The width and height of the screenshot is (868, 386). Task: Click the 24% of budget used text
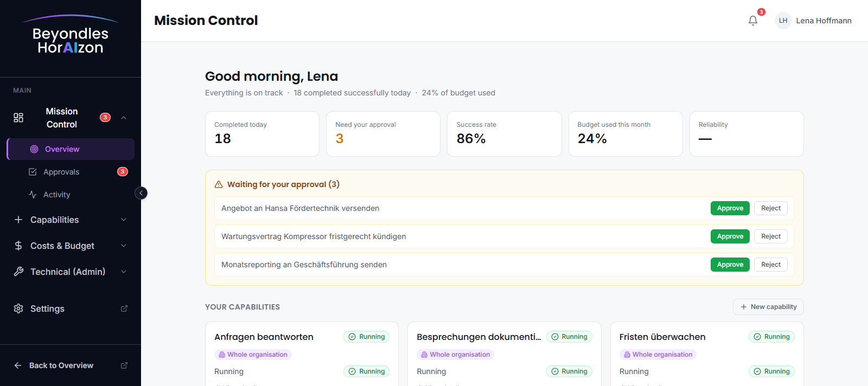458,93
